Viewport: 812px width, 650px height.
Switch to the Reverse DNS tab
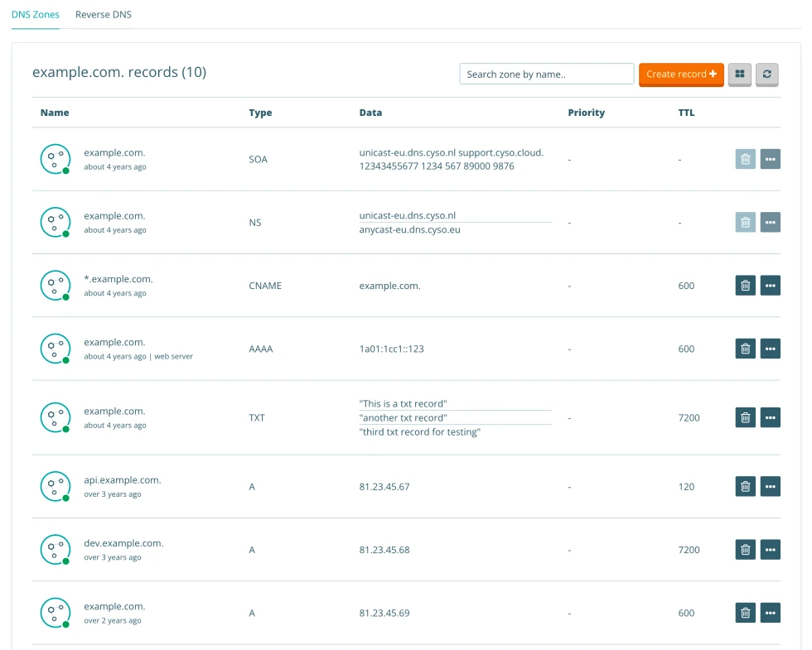(x=103, y=14)
